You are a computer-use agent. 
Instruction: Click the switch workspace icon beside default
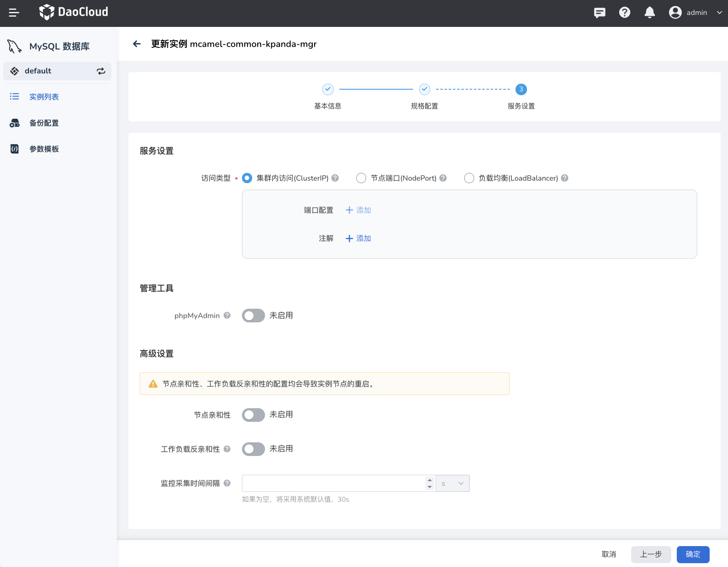[x=101, y=71]
